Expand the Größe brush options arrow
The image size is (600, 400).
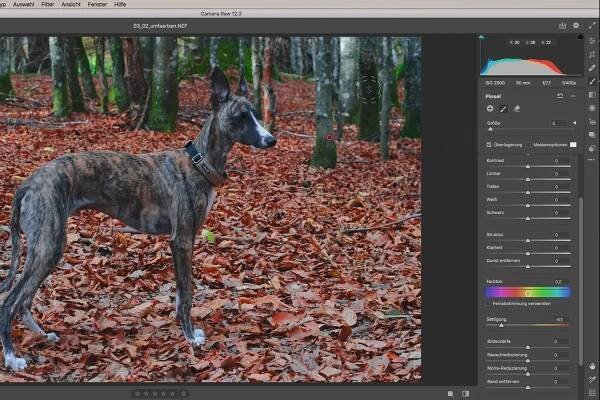575,123
